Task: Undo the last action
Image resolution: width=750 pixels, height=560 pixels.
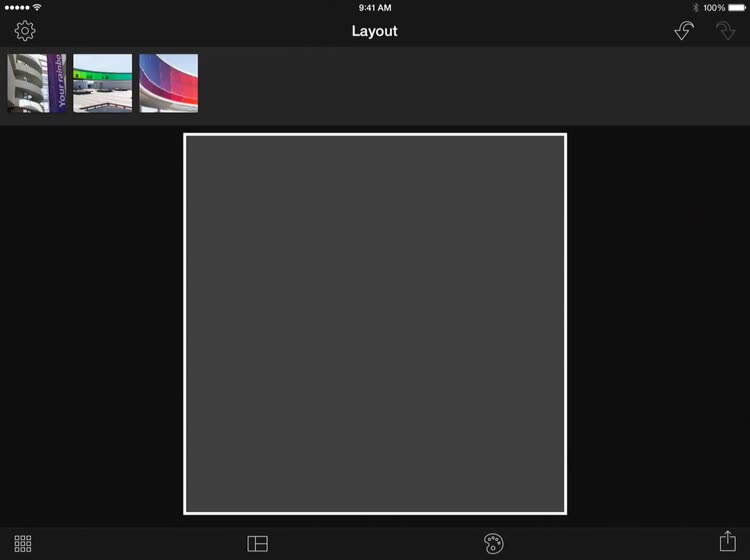Action: (x=684, y=31)
